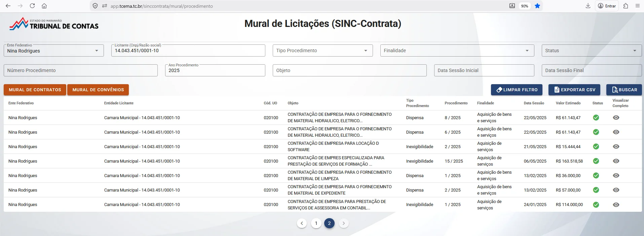
Task: Open eye icon for R$ 114.000,00 row
Action: click(616, 205)
